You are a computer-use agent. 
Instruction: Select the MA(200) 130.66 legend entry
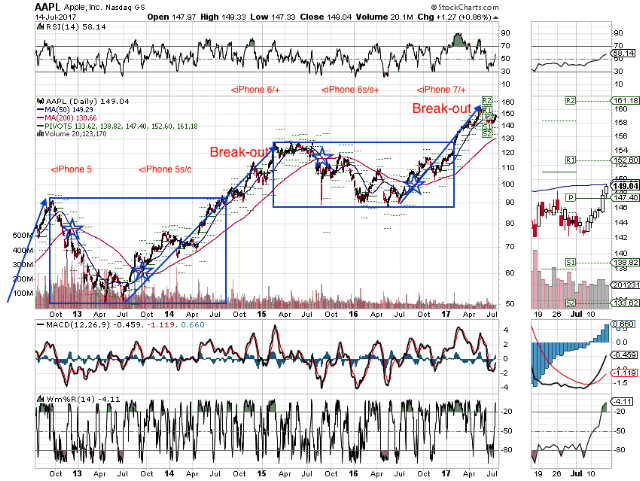point(67,118)
